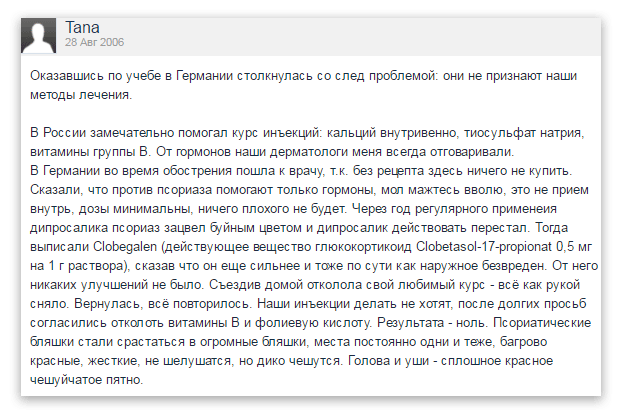Click the phrase Наши инъекции делать не хотят
This screenshot has height=410, width=620.
click(x=354, y=304)
